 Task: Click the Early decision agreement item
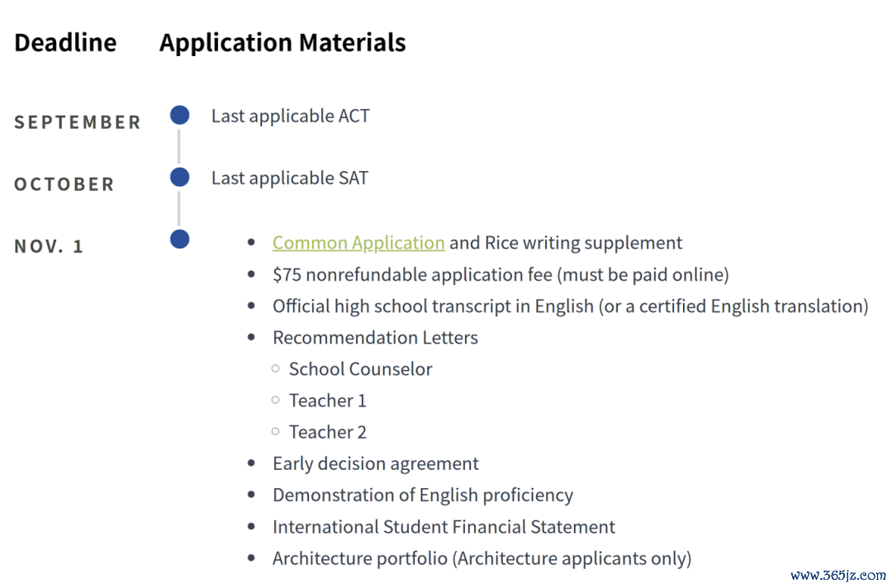click(376, 464)
